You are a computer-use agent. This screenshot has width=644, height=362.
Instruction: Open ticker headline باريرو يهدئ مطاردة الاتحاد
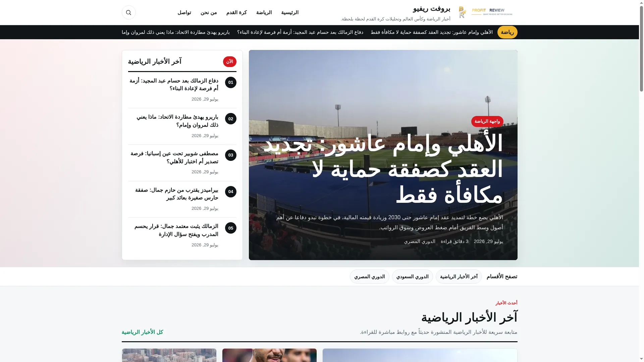coord(175,32)
